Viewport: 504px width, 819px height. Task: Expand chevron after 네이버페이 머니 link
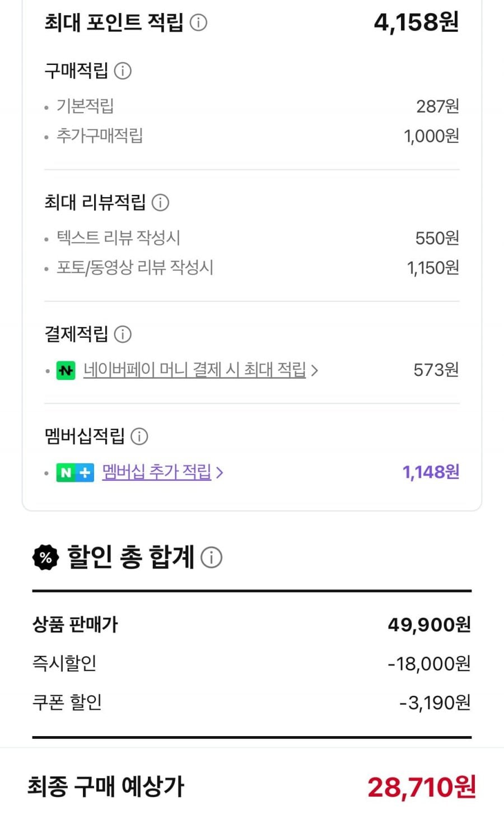(315, 370)
